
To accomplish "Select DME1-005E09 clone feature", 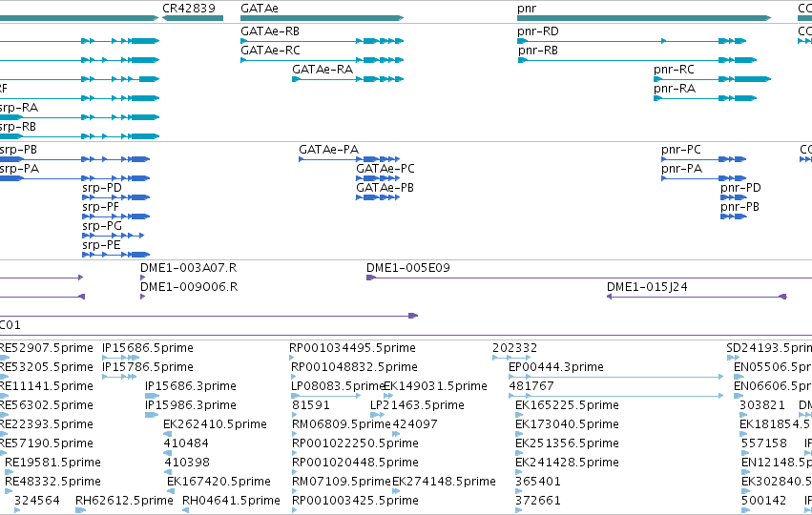I will (x=589, y=278).
